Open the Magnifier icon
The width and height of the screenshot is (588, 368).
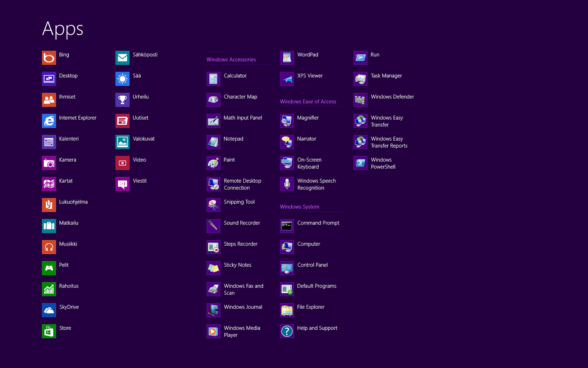287,121
